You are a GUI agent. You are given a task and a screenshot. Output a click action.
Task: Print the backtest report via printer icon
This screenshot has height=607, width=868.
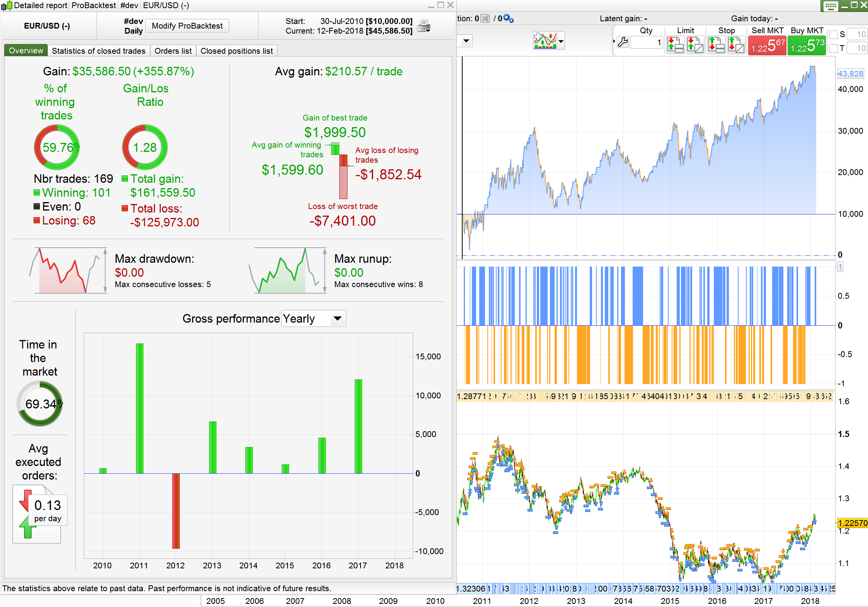(424, 26)
